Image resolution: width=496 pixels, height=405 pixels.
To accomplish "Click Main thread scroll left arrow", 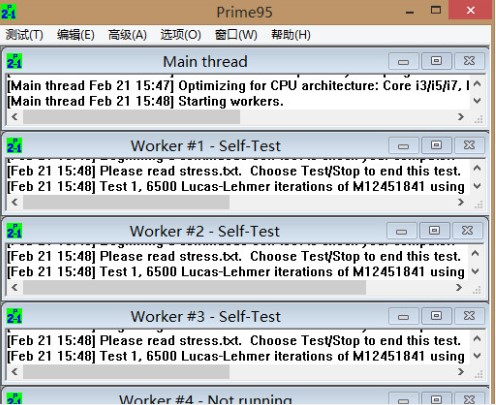I will pos(15,117).
